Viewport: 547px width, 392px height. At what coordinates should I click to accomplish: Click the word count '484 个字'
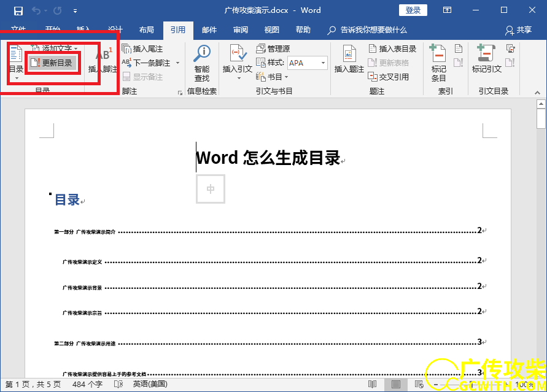[x=87, y=385]
